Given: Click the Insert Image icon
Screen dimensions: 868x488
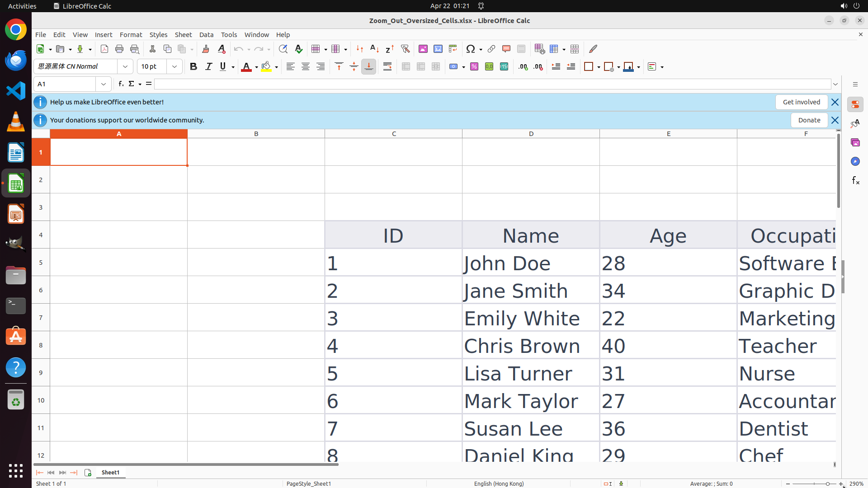Looking at the screenshot, I should click(423, 49).
